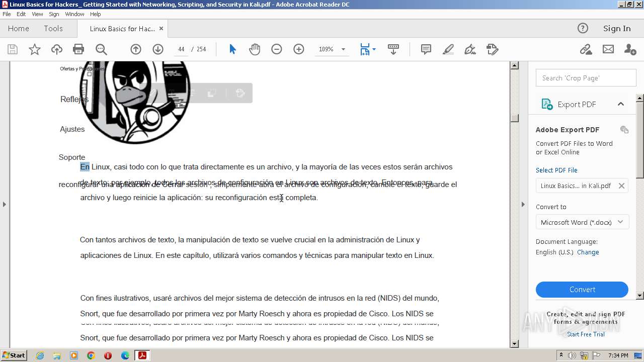Click the document scrollbar down arrow
This screenshot has height=362, width=644.
(514, 344)
